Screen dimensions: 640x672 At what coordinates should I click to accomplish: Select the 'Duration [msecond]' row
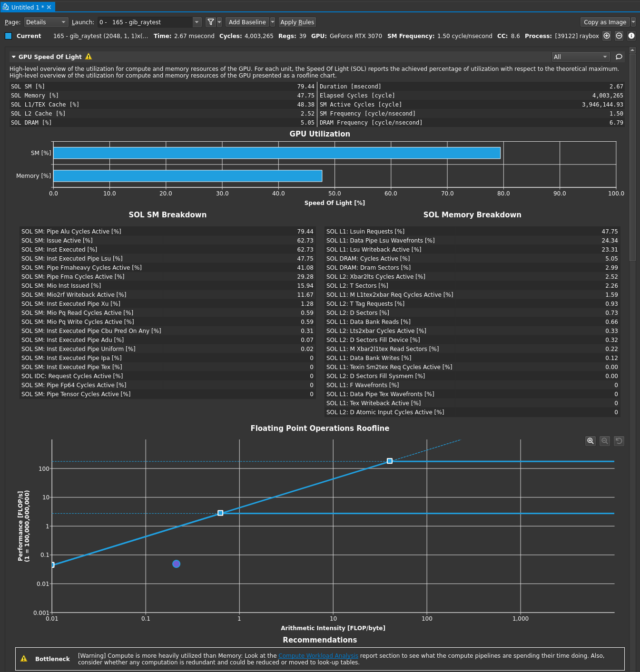[x=471, y=87]
